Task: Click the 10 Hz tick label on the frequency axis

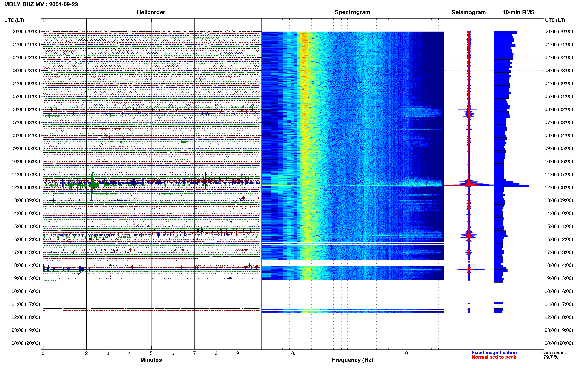Action: [x=405, y=353]
